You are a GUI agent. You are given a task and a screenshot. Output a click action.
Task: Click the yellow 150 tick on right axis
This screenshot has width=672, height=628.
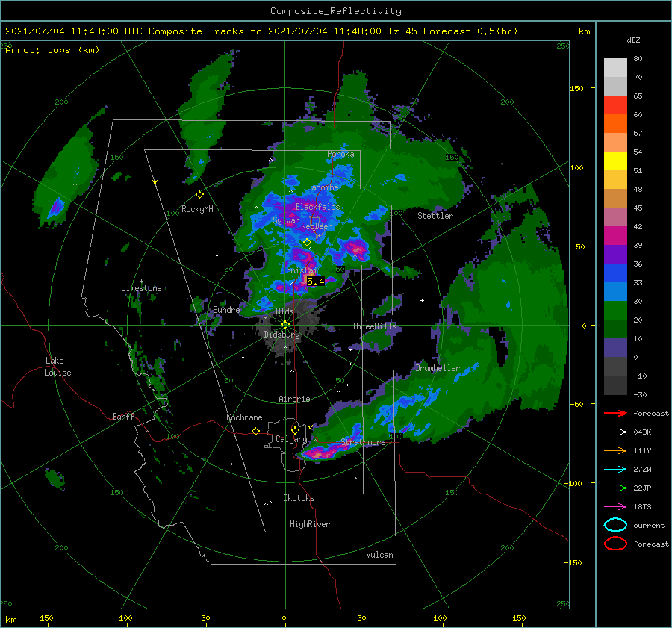pos(576,88)
